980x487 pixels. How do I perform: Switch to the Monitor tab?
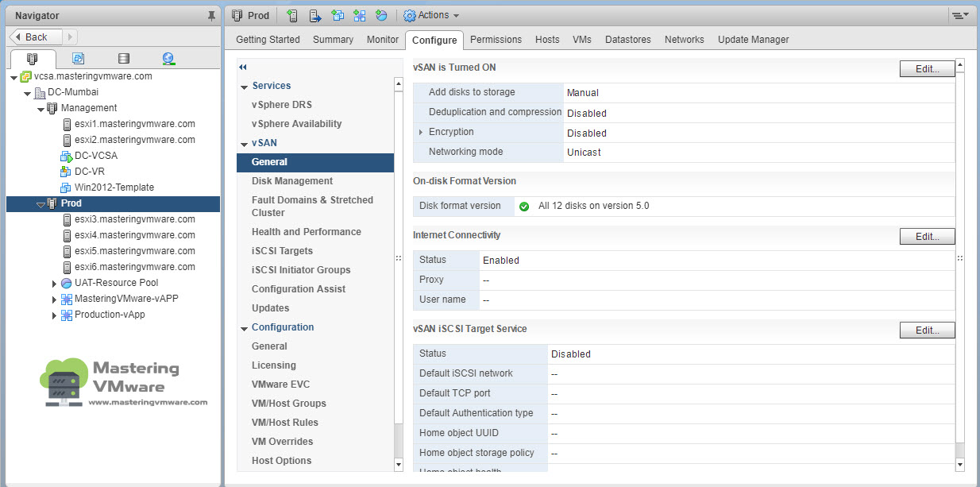[x=383, y=40]
